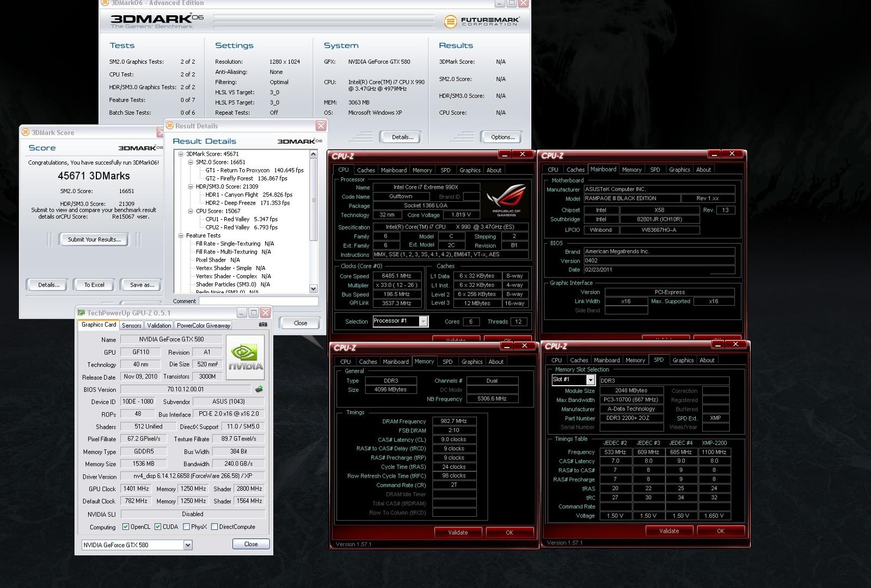The image size is (871, 588).
Task: Click the 3DMark Score window title icon
Action: coord(25,132)
